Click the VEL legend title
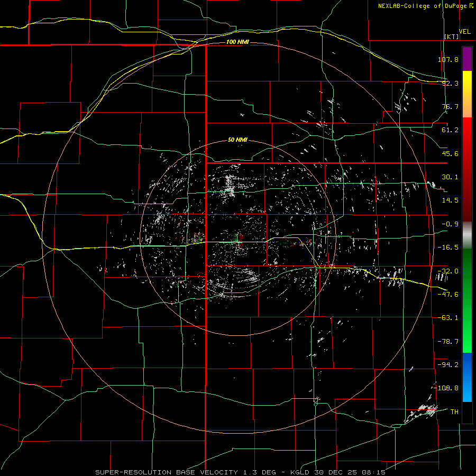This screenshot has height=476, width=476. (x=465, y=31)
